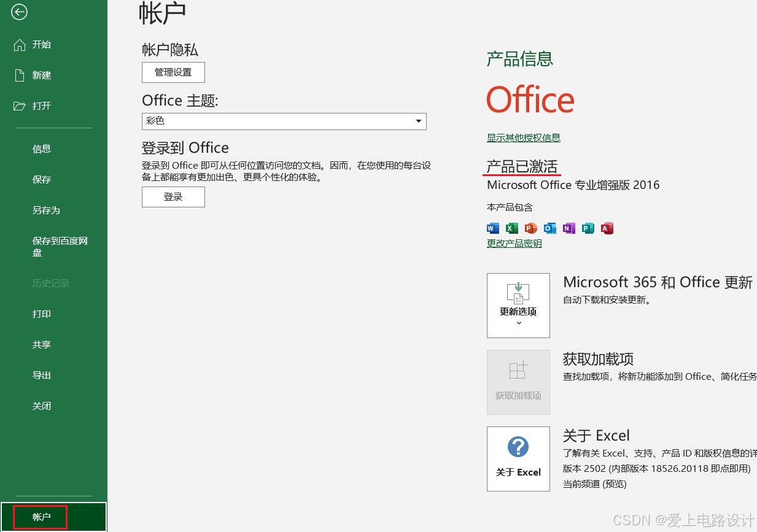Click the Outlook app icon under 本产品包含
Image resolution: width=757 pixels, height=532 pixels.
click(550, 228)
